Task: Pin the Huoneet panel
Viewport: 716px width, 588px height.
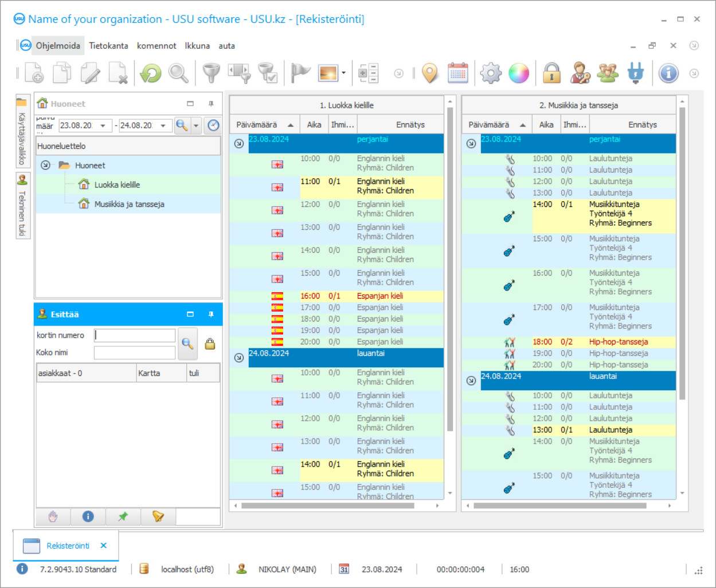Action: [211, 104]
